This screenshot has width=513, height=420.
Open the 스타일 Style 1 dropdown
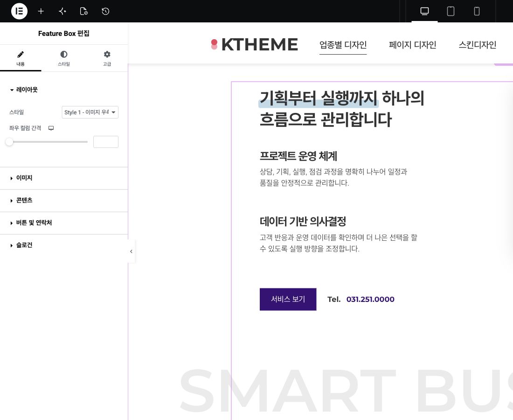[x=90, y=112]
